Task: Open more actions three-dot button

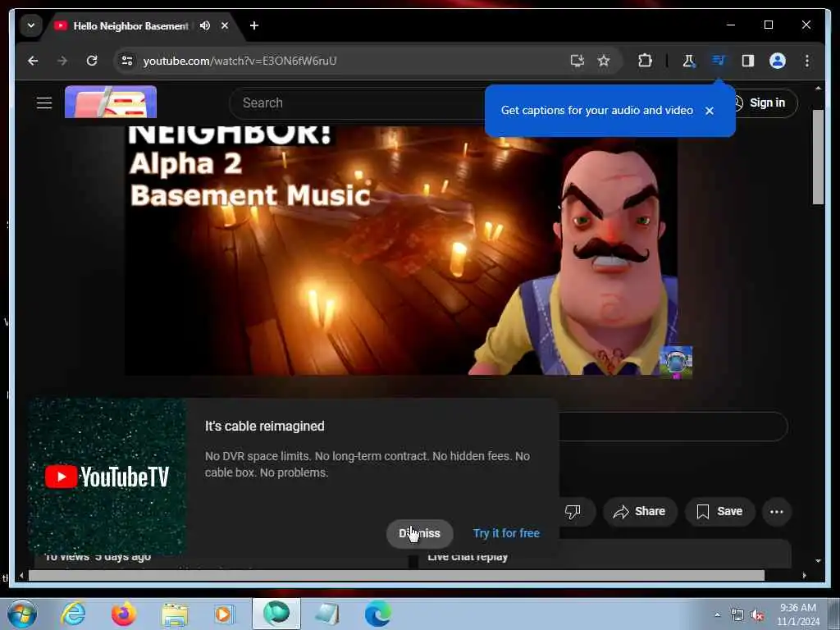Action: (776, 512)
